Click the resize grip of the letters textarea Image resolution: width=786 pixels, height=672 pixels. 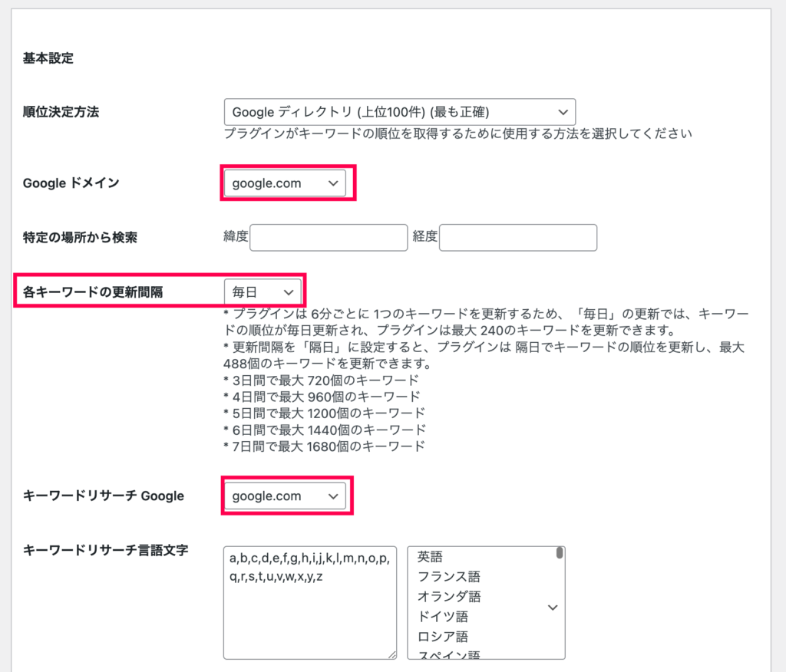coord(392,654)
